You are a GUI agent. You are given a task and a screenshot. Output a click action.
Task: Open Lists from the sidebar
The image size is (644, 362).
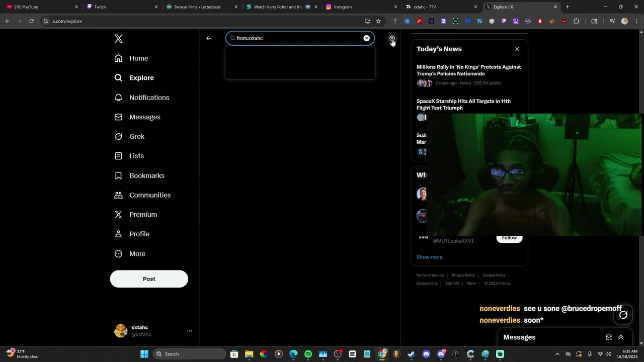pos(129,156)
